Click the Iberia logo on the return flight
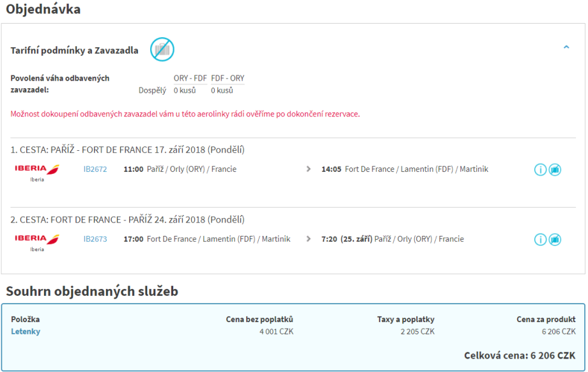Screen dimensions: 588x372 [36, 240]
